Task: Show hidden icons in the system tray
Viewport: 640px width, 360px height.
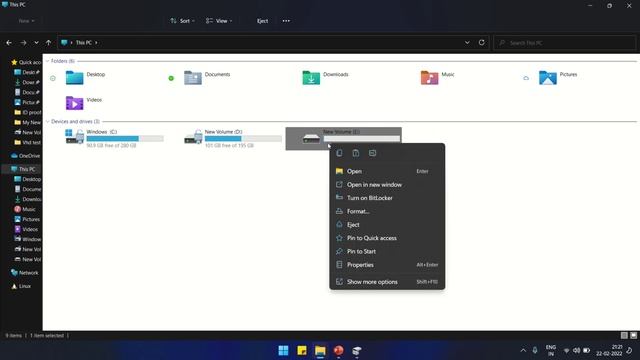Action: click(523, 350)
